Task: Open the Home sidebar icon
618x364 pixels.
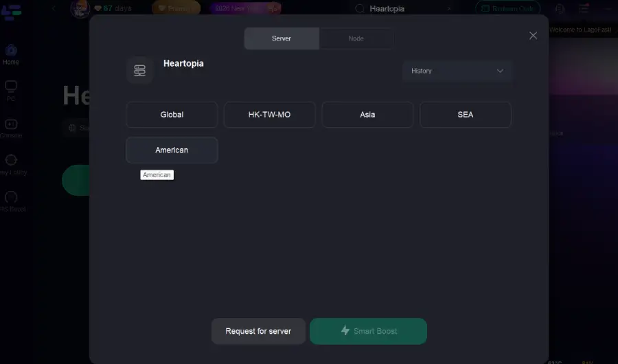Action: 11,51
